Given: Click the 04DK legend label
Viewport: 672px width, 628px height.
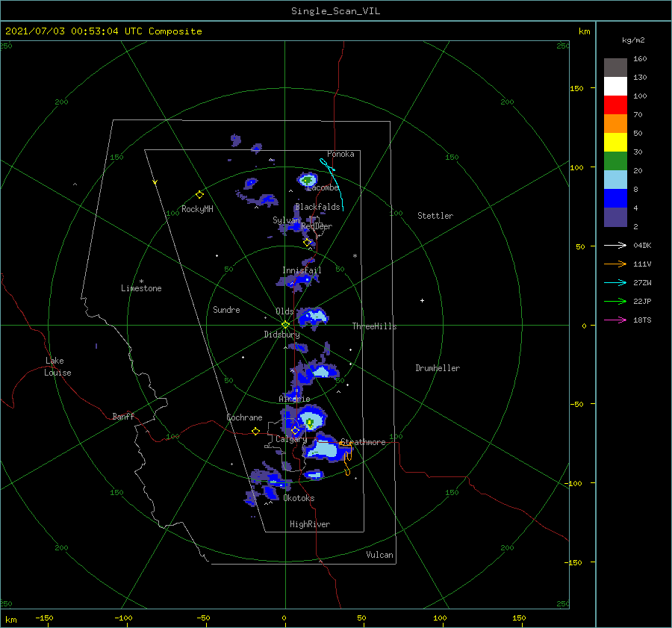Looking at the screenshot, I should pos(642,245).
